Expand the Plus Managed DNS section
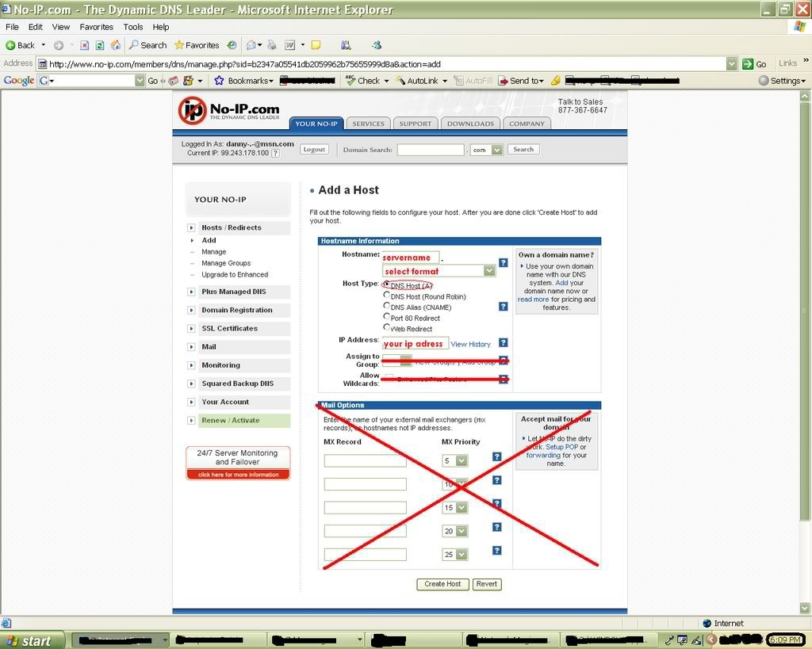Image resolution: width=812 pixels, height=649 pixels. click(x=191, y=292)
